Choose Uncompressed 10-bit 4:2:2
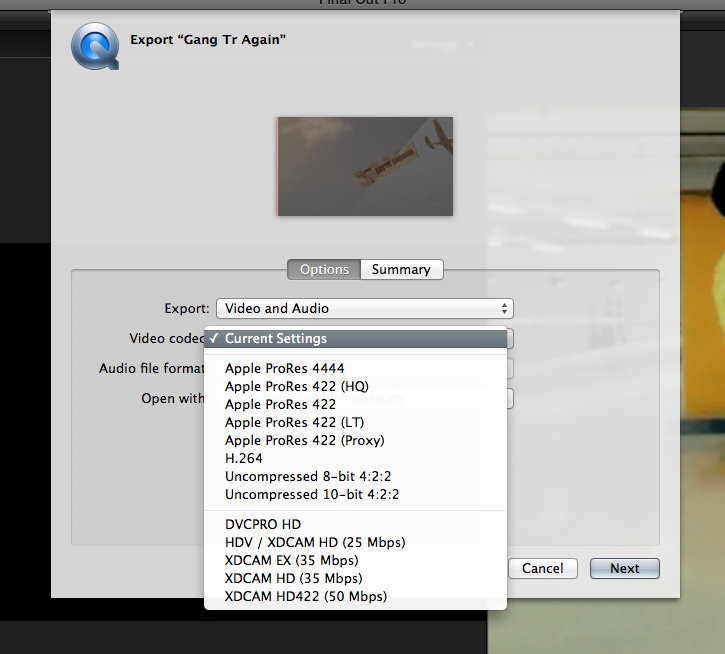 pyautogui.click(x=356, y=494)
